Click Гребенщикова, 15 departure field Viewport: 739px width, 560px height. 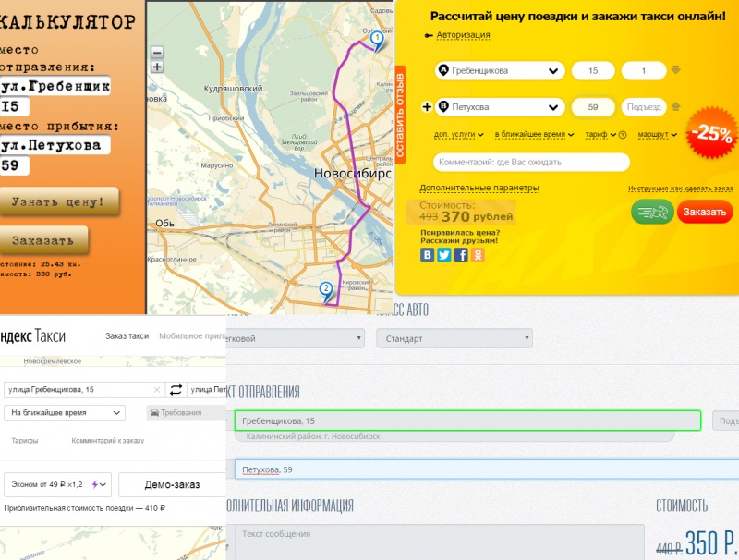click(467, 420)
